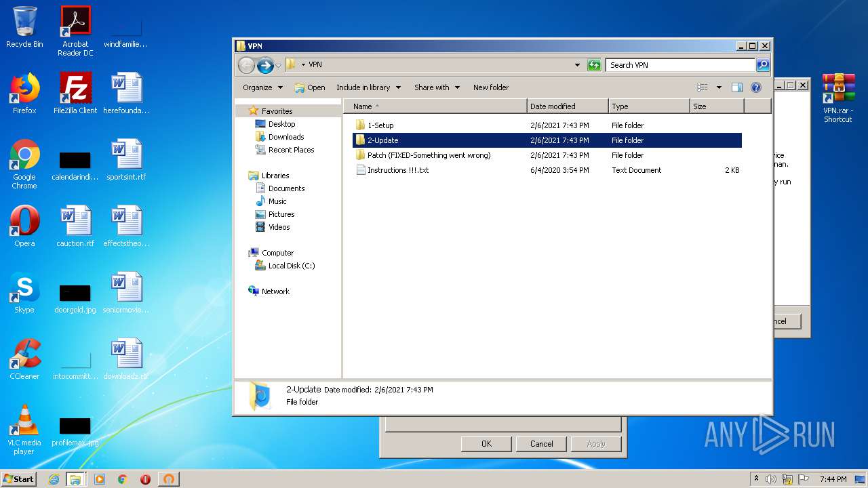Image resolution: width=868 pixels, height=488 pixels.
Task: Sort by the Size column header
Action: (717, 106)
